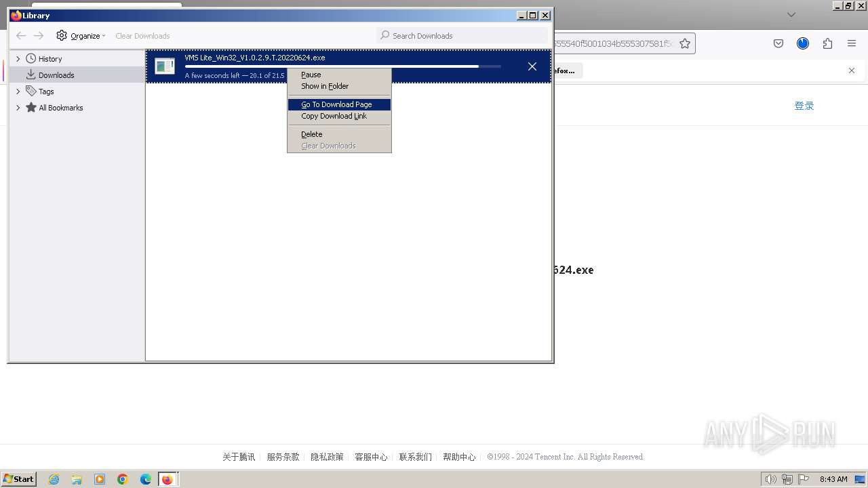Launch Chrome from the taskbar
868x488 pixels.
tap(123, 479)
